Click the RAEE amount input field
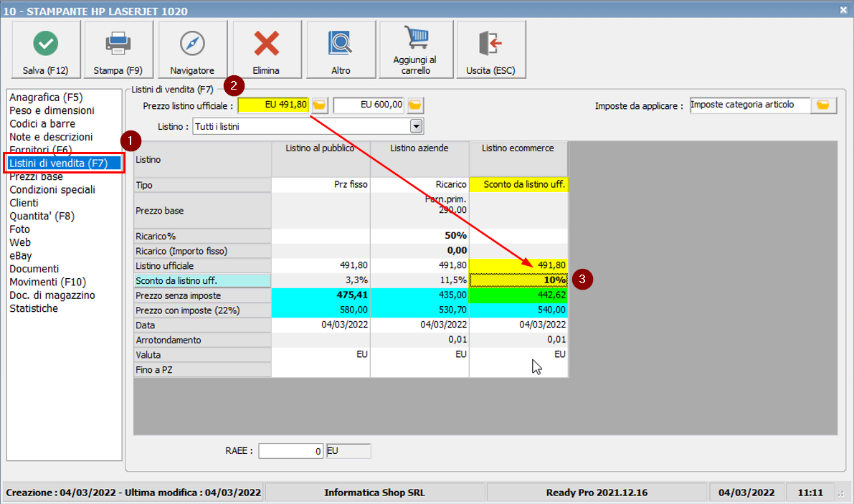The height and width of the screenshot is (504, 854). coord(291,451)
